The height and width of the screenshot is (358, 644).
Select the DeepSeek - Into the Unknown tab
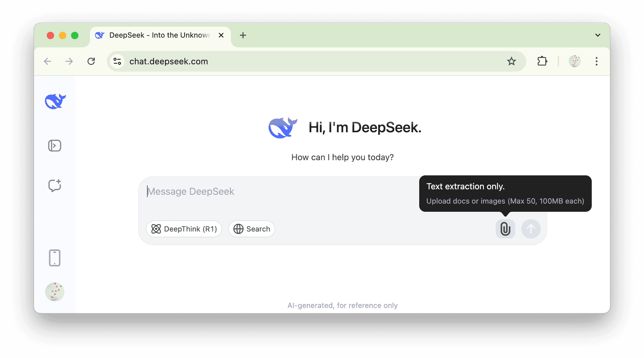160,35
